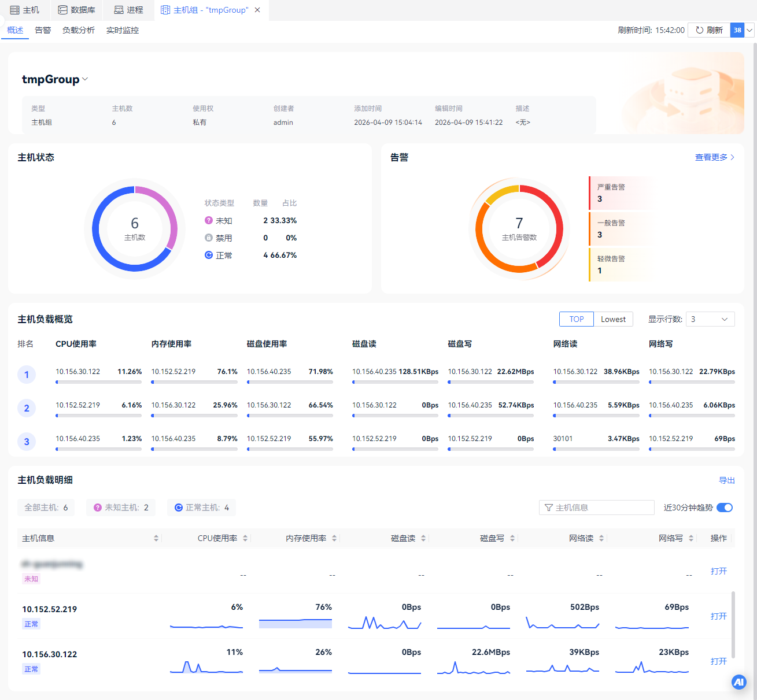This screenshot has height=700, width=757.
Task: Click the 正常 status icon in legend
Action: click(209, 255)
